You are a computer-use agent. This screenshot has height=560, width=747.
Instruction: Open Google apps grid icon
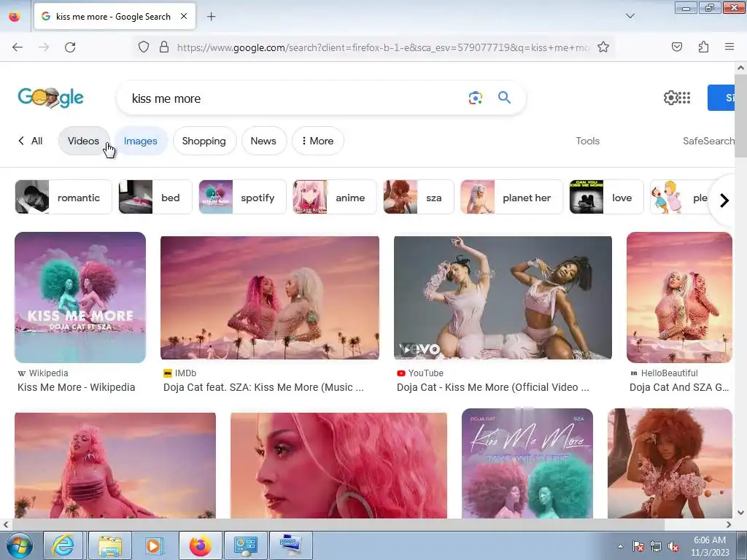pos(684,98)
